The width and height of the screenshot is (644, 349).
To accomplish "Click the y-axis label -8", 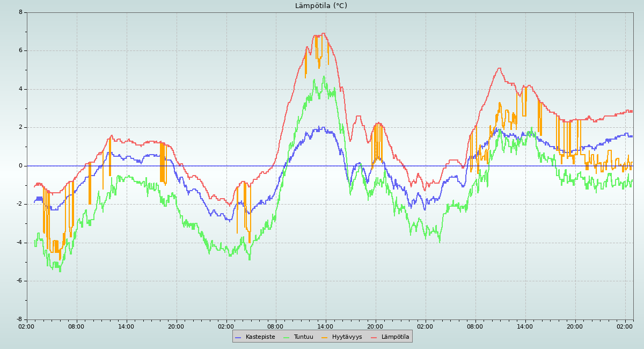I will coord(19,319).
